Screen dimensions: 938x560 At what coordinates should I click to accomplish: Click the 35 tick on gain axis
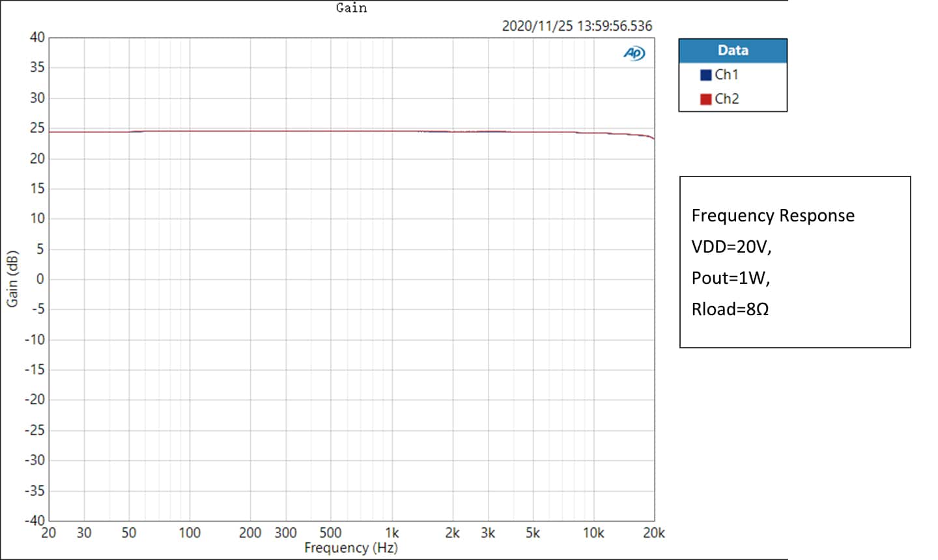coord(37,68)
